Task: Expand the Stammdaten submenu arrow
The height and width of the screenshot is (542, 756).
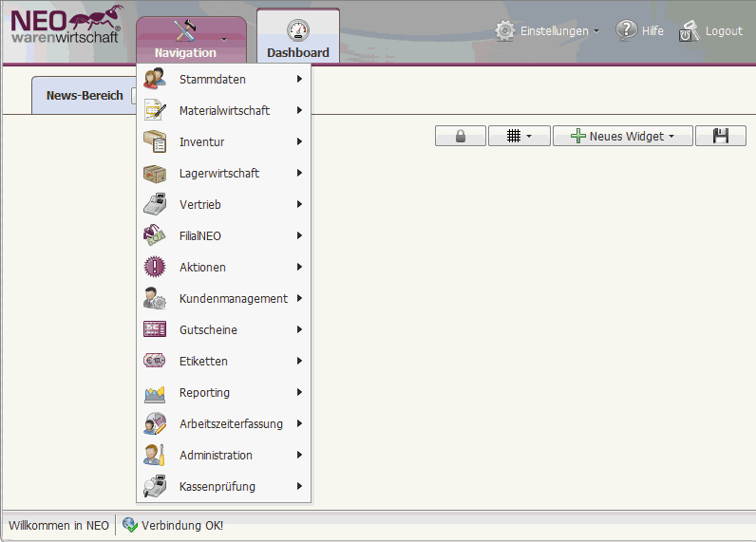Action: click(x=299, y=79)
